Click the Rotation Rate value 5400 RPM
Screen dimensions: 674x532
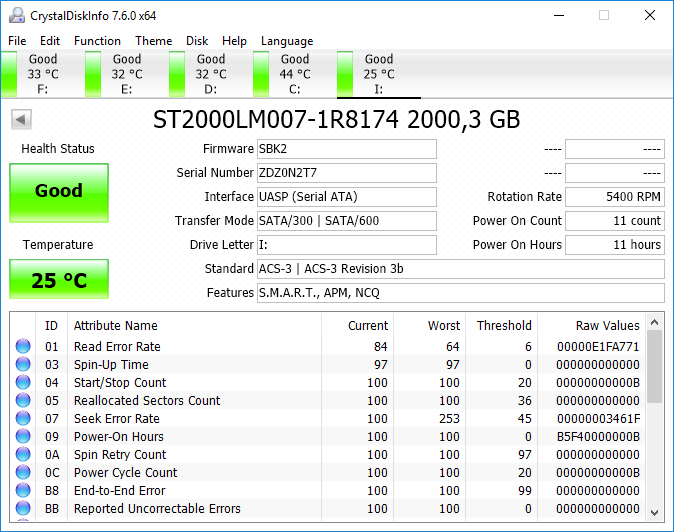tap(615, 197)
